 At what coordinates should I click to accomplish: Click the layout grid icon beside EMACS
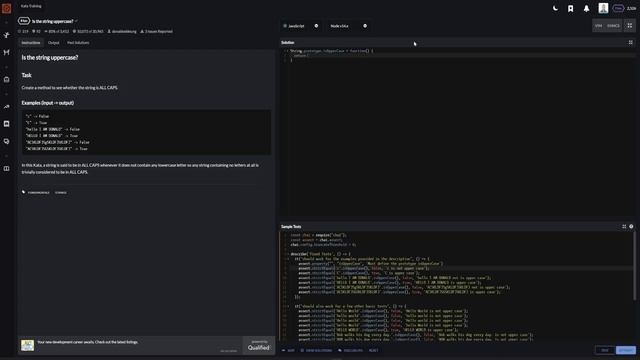pos(630,26)
